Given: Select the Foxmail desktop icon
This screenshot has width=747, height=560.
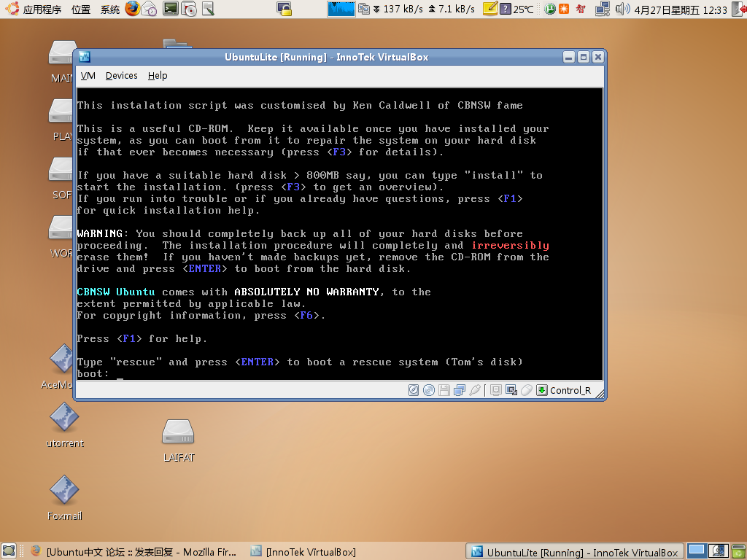Looking at the screenshot, I should [64, 497].
